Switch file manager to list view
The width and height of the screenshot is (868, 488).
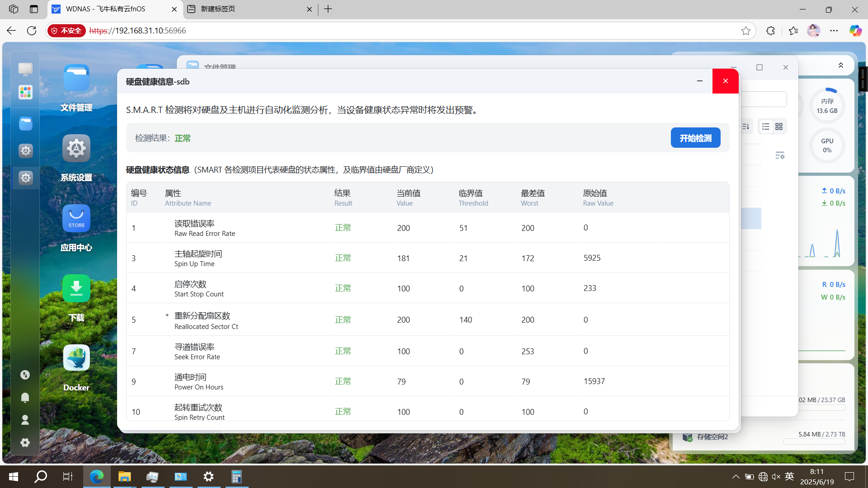point(766,127)
